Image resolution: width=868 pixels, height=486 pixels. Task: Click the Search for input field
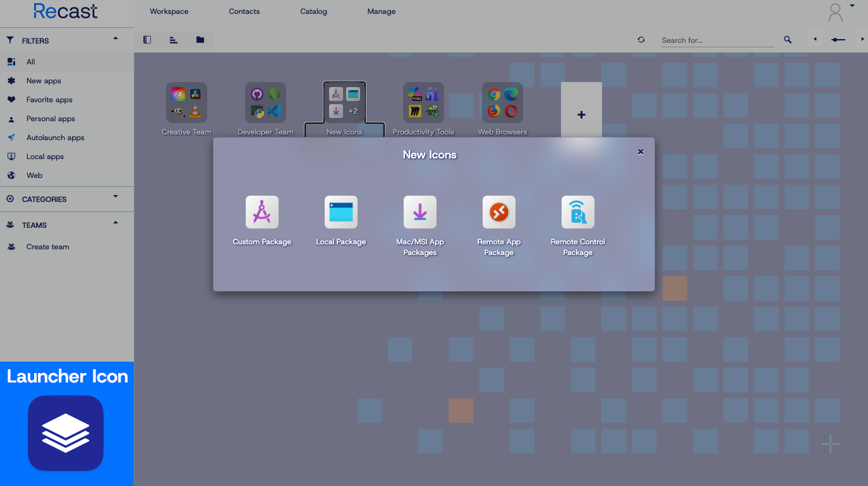(x=717, y=40)
